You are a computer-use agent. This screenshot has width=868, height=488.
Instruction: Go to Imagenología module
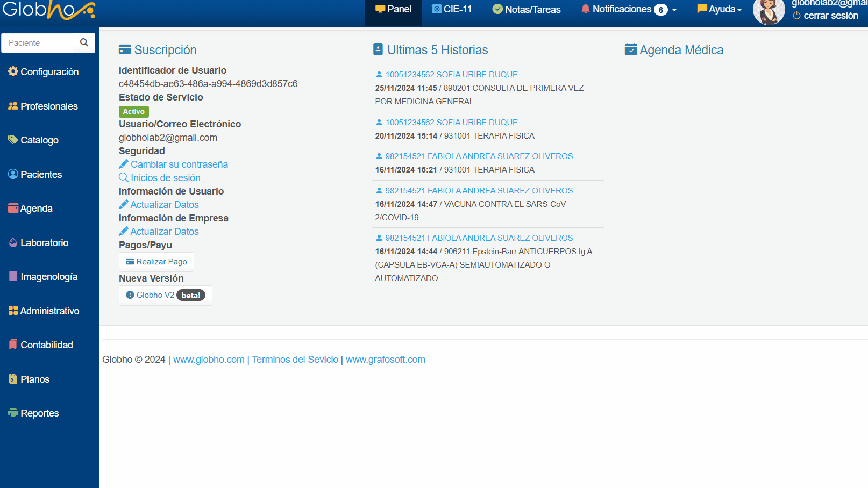click(x=43, y=277)
